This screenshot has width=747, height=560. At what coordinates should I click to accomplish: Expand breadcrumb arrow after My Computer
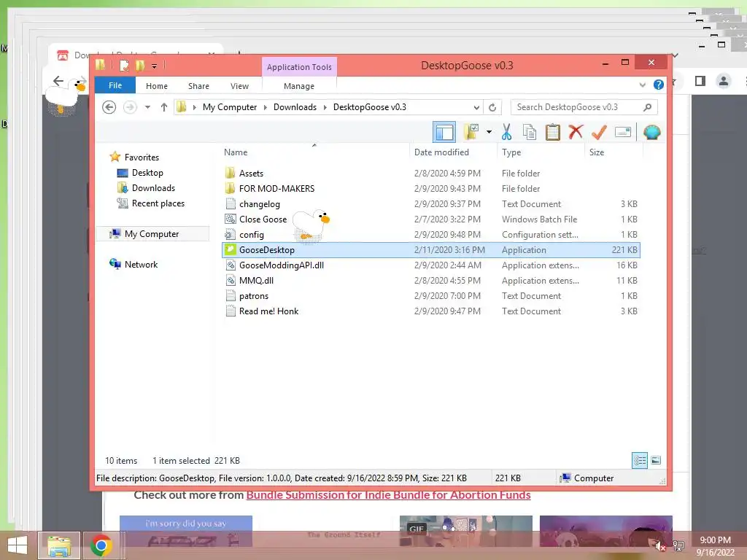pos(265,107)
